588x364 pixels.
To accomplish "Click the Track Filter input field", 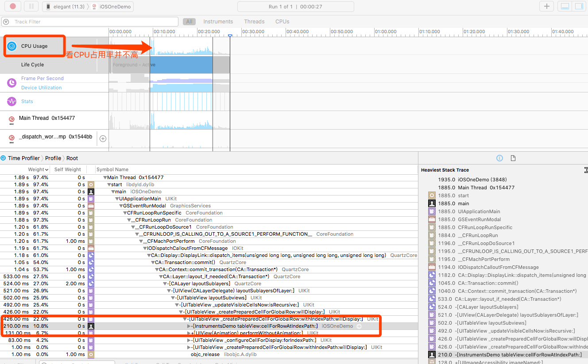I will click(x=93, y=22).
